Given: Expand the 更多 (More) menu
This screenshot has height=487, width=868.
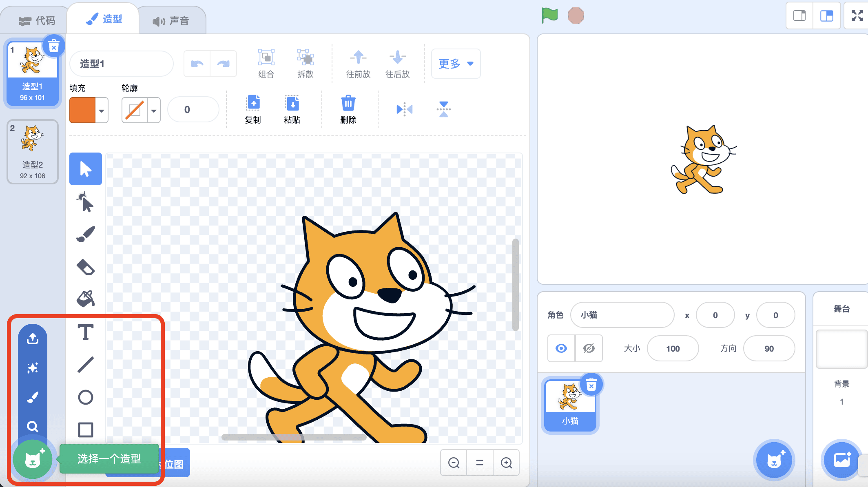Looking at the screenshot, I should click(456, 64).
